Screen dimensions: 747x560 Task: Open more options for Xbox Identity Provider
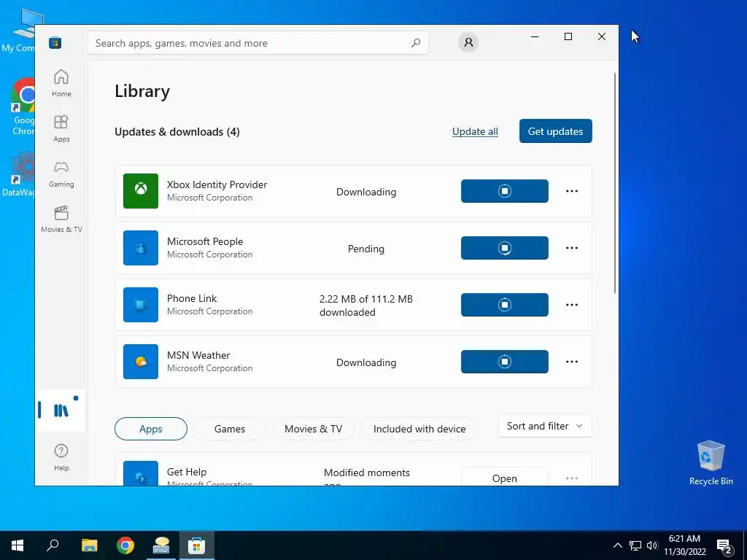[572, 191]
